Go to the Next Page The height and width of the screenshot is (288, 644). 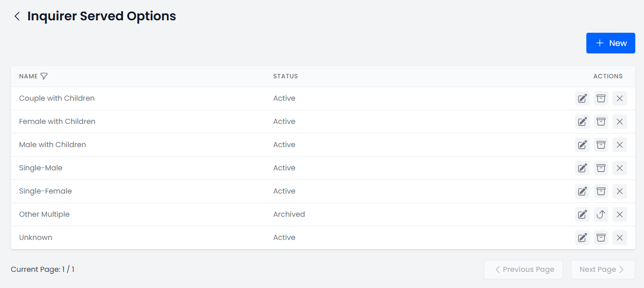[x=603, y=269]
